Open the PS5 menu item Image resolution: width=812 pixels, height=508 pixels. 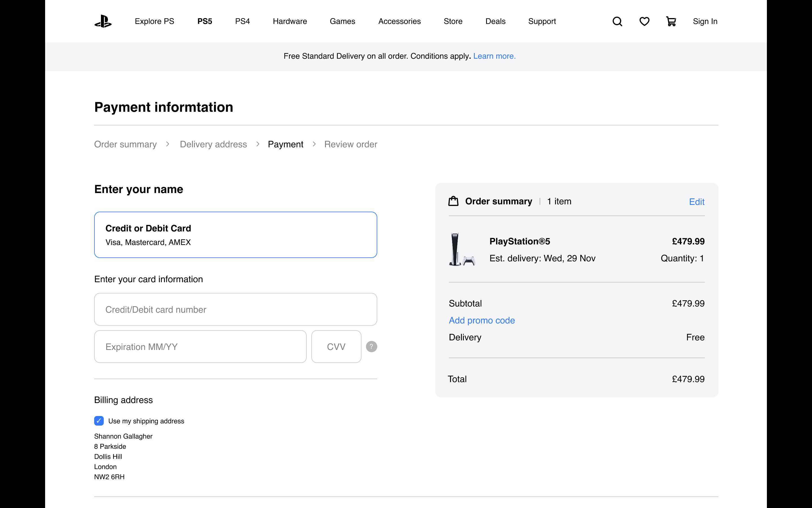205,21
